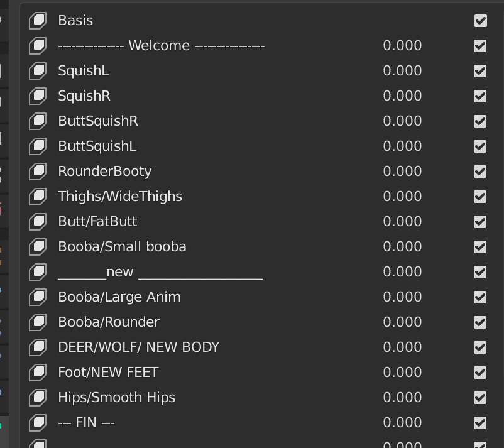
Task: Click the Booba/Large Anim value field
Action: (x=402, y=297)
